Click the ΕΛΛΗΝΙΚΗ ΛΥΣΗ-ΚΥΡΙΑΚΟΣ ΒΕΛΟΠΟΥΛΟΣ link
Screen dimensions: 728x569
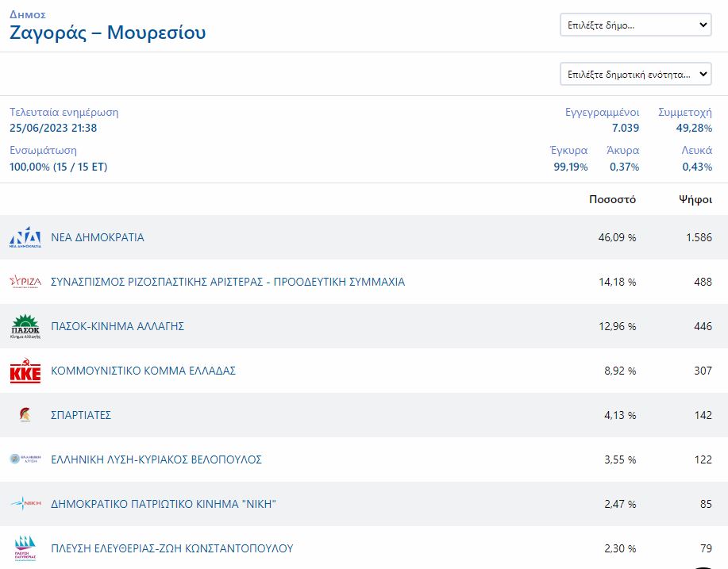156,459
